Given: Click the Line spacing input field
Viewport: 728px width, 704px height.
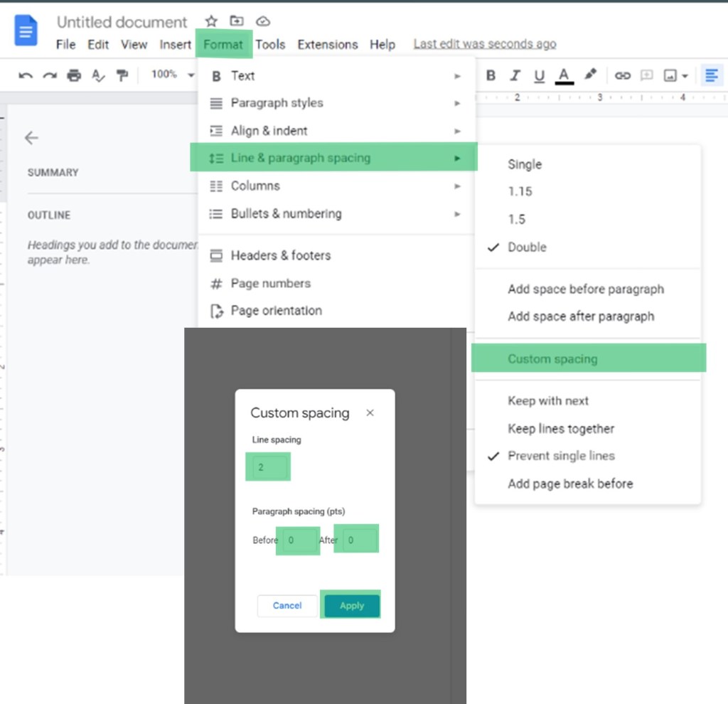Looking at the screenshot, I should pos(268,467).
